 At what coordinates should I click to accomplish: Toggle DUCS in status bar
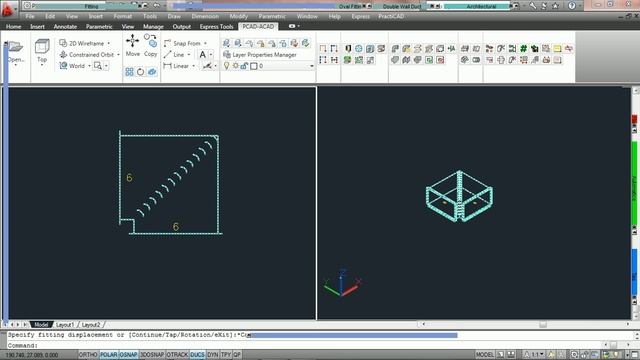(198, 355)
